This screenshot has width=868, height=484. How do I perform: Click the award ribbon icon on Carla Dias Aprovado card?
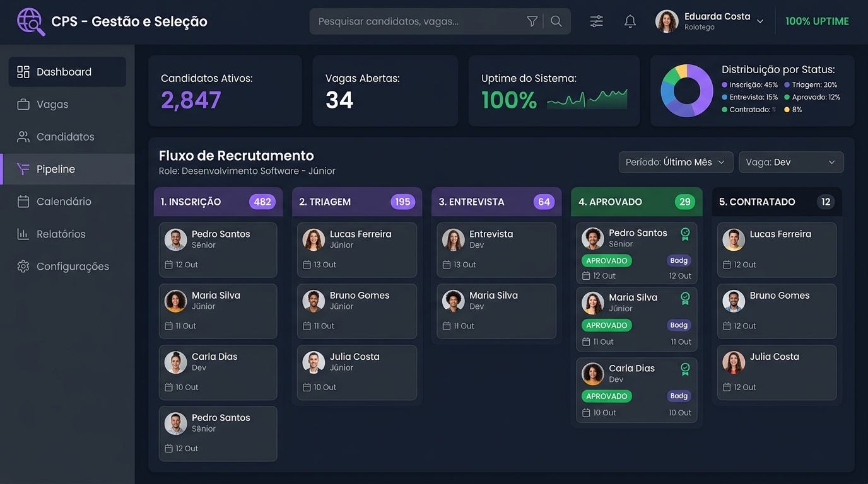pos(685,369)
